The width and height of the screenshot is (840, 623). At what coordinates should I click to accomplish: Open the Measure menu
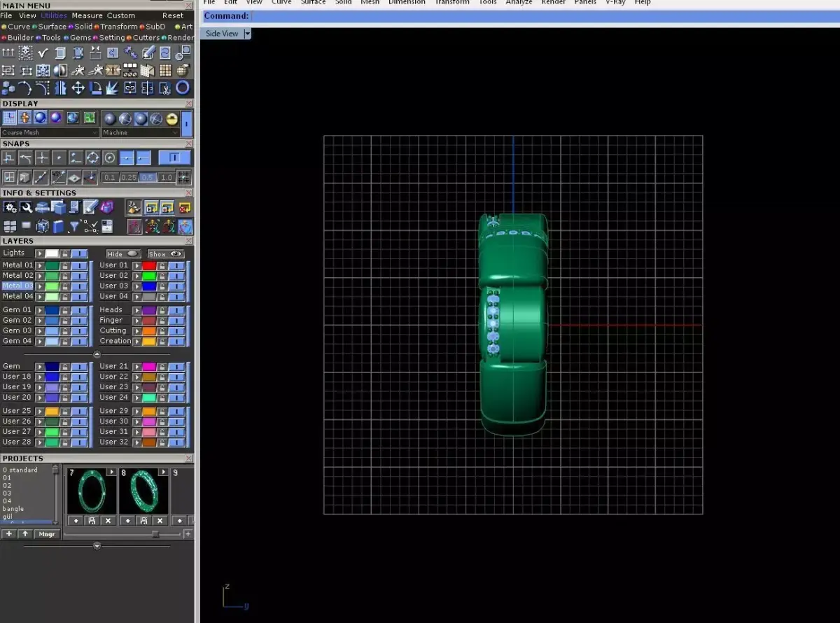pyautogui.click(x=87, y=15)
